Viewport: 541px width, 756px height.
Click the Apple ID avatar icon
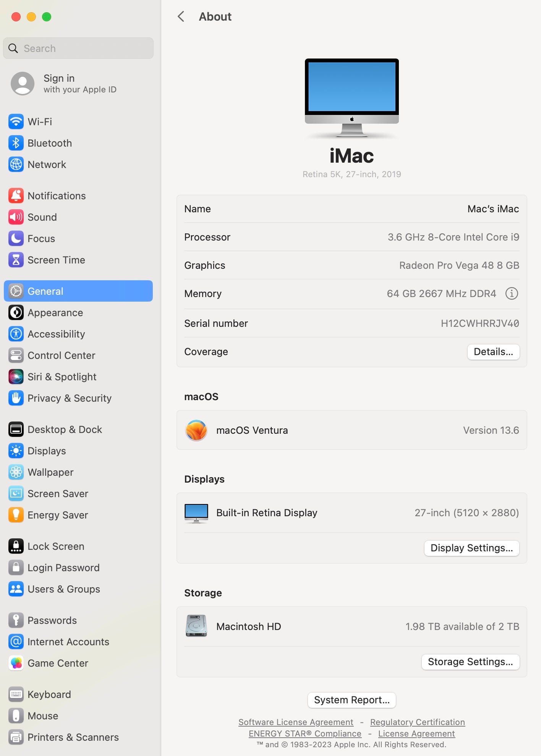coord(23,83)
